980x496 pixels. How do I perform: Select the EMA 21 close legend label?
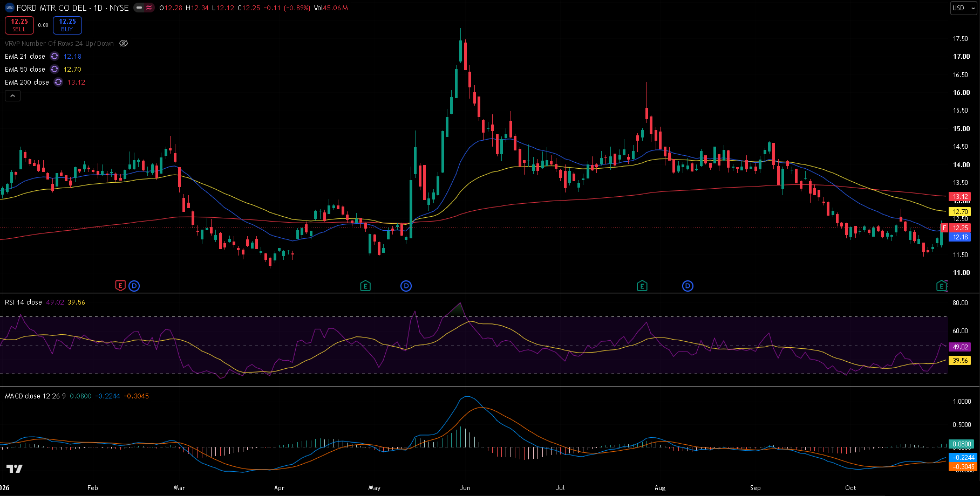click(25, 56)
